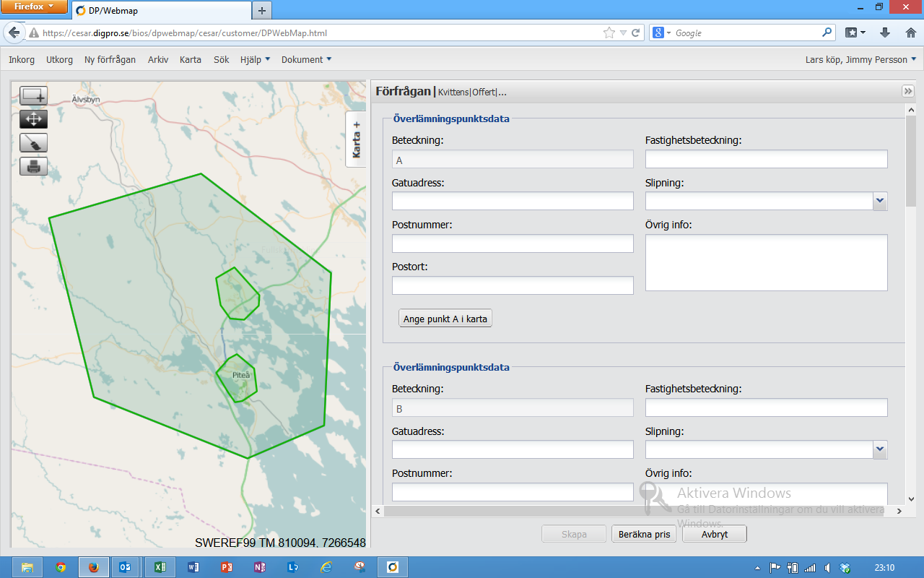This screenshot has width=924, height=578.
Task: Click the taskbar clock 23:10
Action: [x=884, y=568]
